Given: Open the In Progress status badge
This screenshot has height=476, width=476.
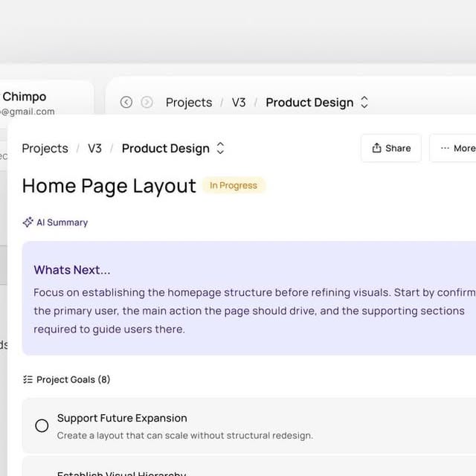Looking at the screenshot, I should point(234,186).
